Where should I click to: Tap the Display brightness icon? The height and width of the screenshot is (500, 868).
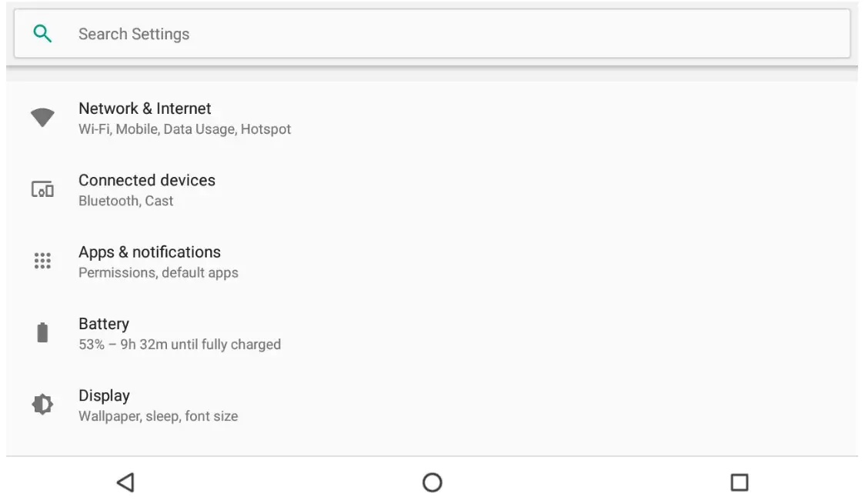(x=42, y=405)
